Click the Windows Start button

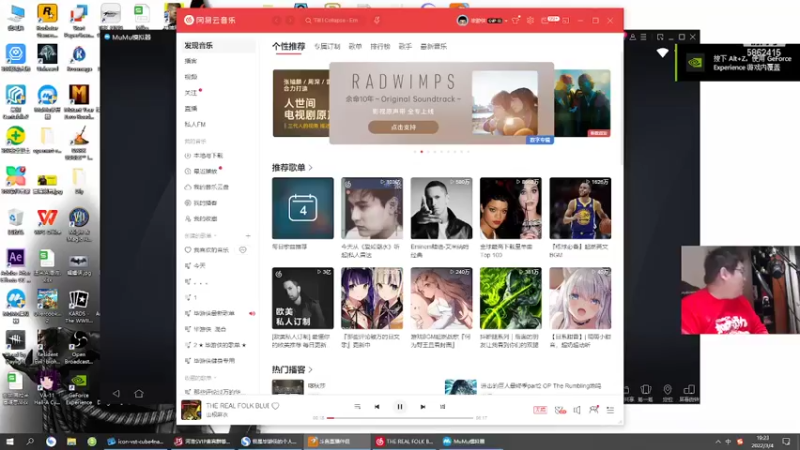(9, 441)
